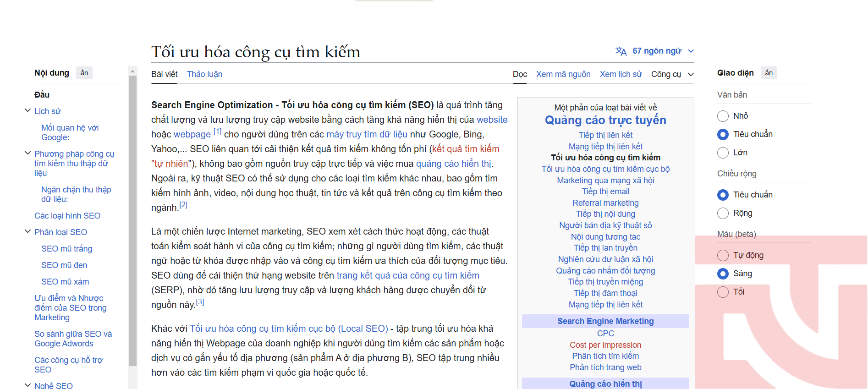Viewport: 868px width, 389px height.
Task: Collapse the Phân loại SEO section
Action: [x=27, y=231]
